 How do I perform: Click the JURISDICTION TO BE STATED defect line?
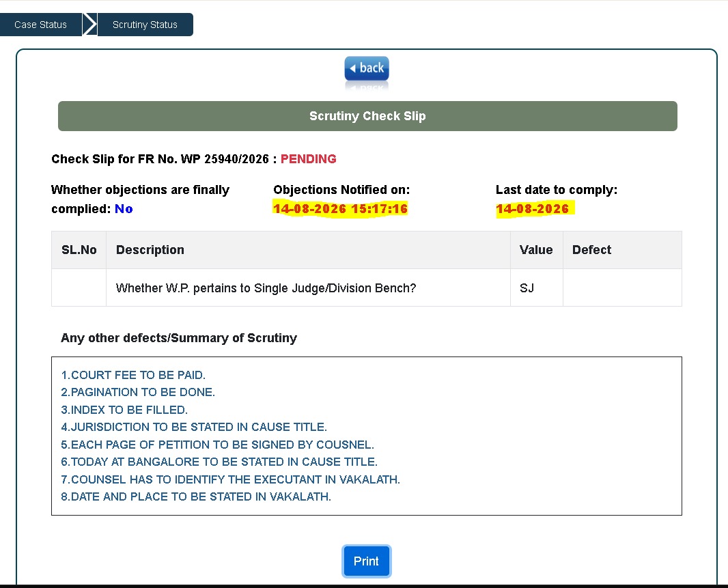click(194, 427)
